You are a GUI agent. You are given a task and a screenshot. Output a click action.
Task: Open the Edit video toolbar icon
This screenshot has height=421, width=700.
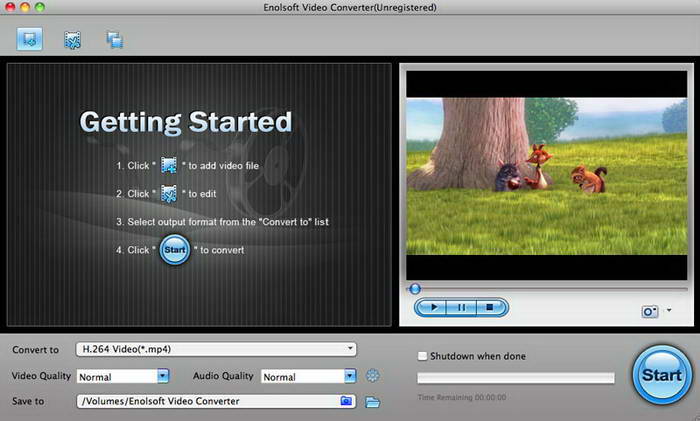pyautogui.click(x=72, y=40)
